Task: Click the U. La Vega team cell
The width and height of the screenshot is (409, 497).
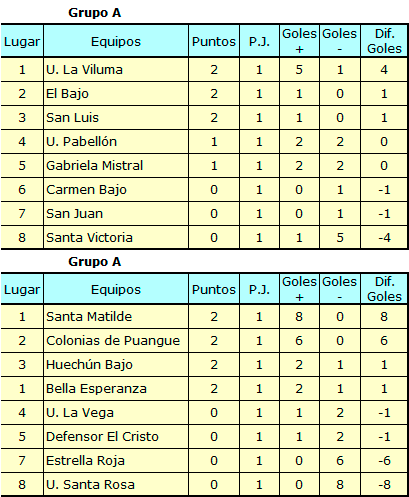Action: click(x=116, y=413)
